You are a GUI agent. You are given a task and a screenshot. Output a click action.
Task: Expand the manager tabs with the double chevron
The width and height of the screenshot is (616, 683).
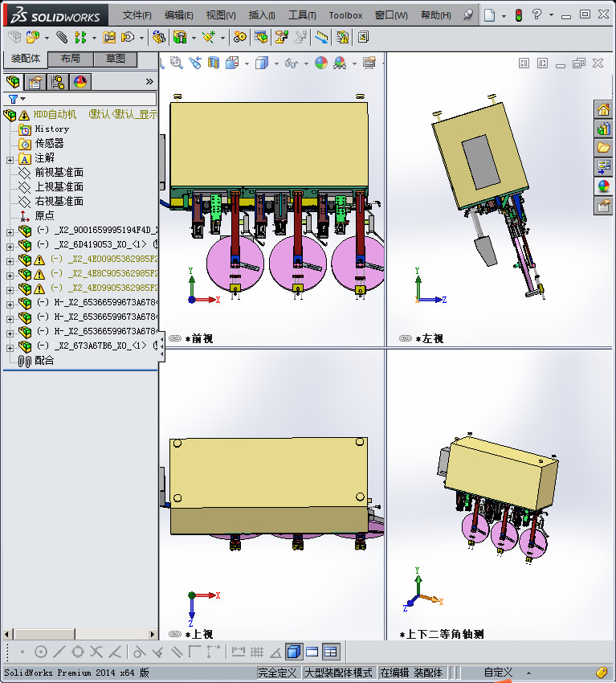click(149, 81)
